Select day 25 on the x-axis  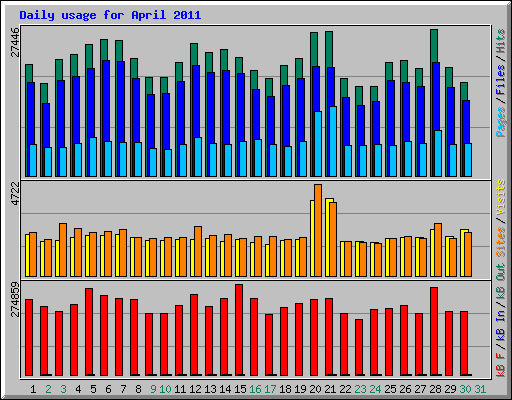click(390, 389)
